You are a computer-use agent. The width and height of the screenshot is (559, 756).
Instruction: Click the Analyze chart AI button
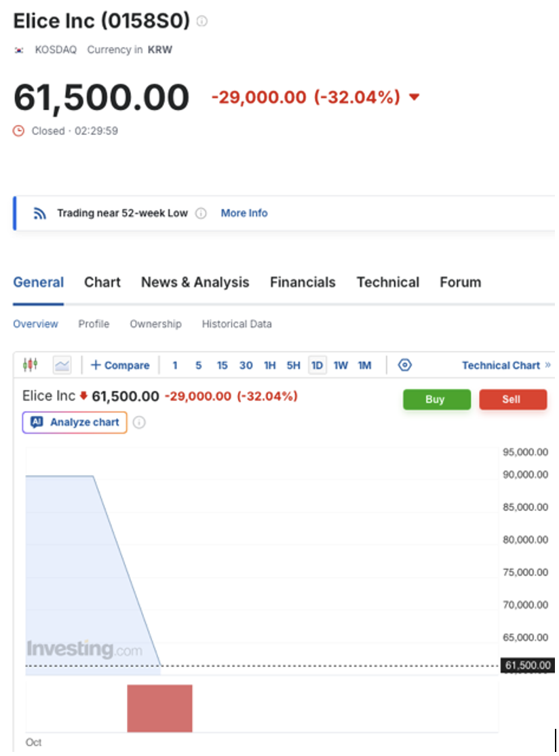click(75, 422)
